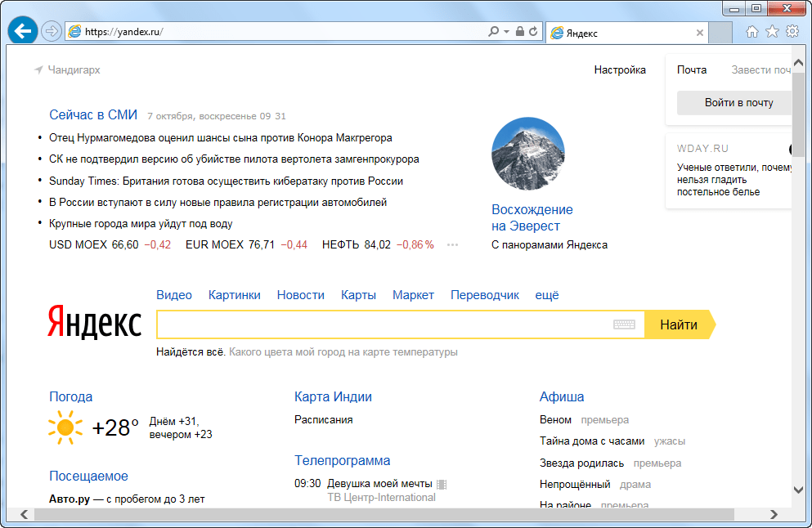Expand the address bar dropdown arrow
Image resolution: width=812 pixels, height=528 pixels.
pos(507,32)
